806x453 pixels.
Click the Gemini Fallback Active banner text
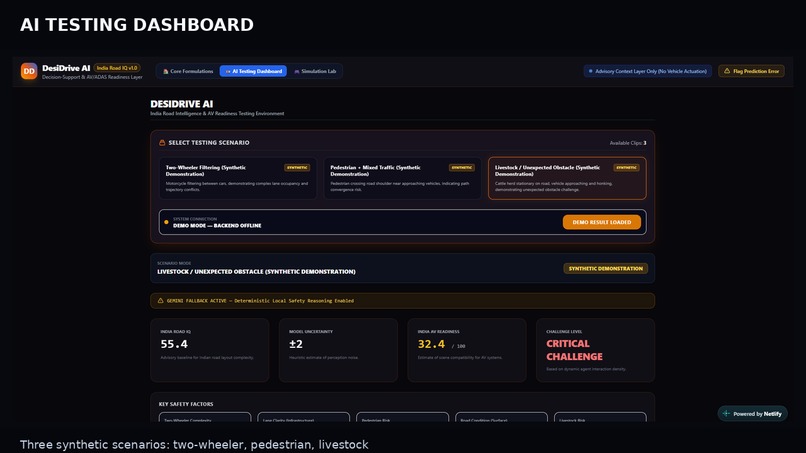click(260, 301)
